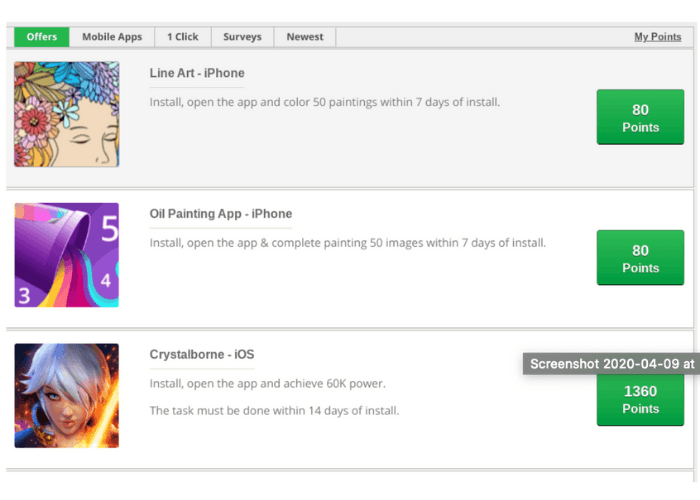Open the Surveys tab
Image resolution: width=700 pixels, height=500 pixels.
[242, 37]
